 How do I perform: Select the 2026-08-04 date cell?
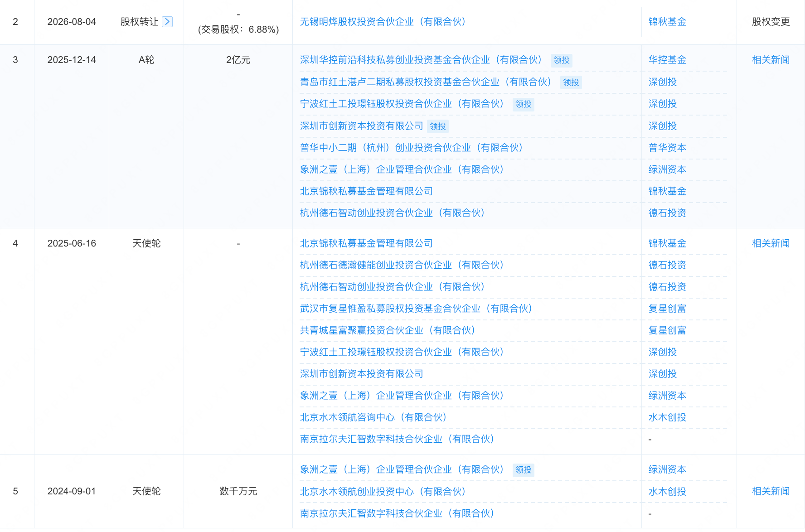click(72, 22)
